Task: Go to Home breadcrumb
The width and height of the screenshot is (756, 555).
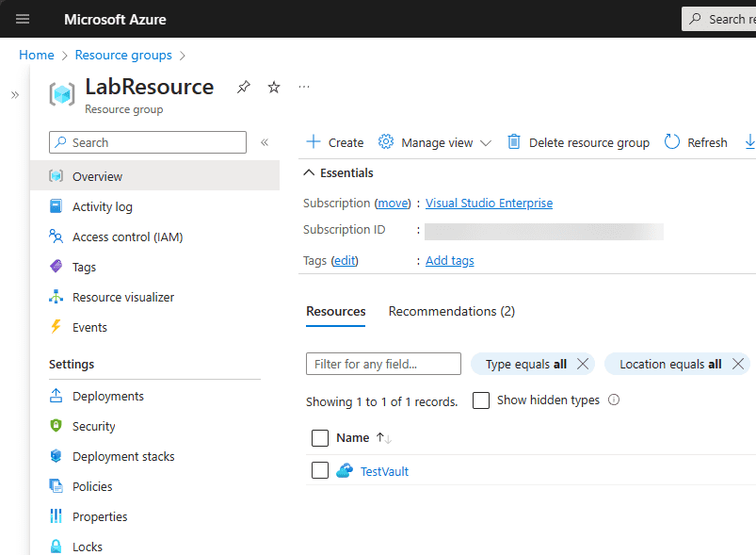Action: pyautogui.click(x=37, y=55)
